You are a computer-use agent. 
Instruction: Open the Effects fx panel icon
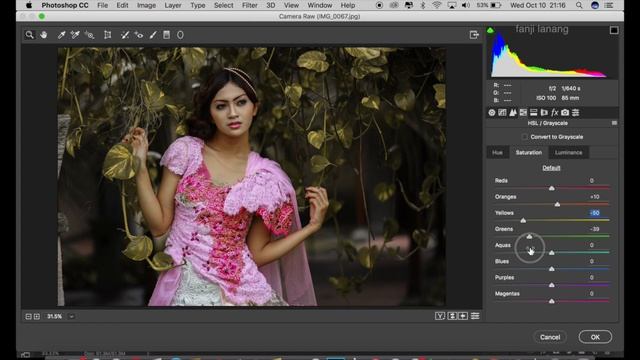coord(554,113)
